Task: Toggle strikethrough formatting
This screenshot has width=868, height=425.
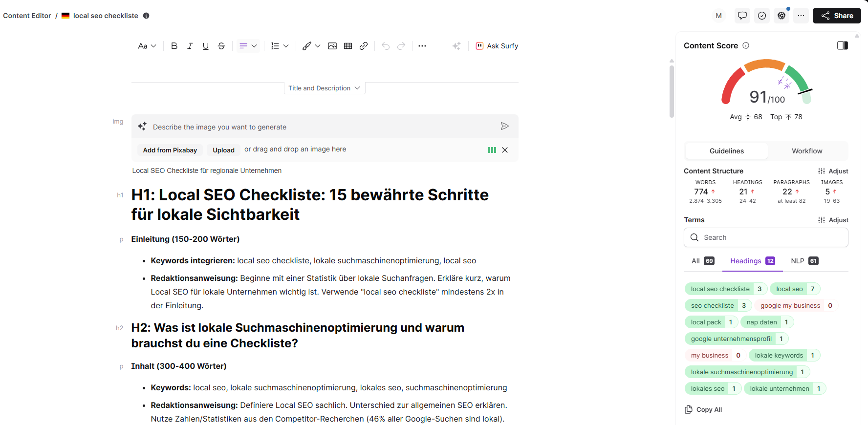Action: pyautogui.click(x=221, y=46)
